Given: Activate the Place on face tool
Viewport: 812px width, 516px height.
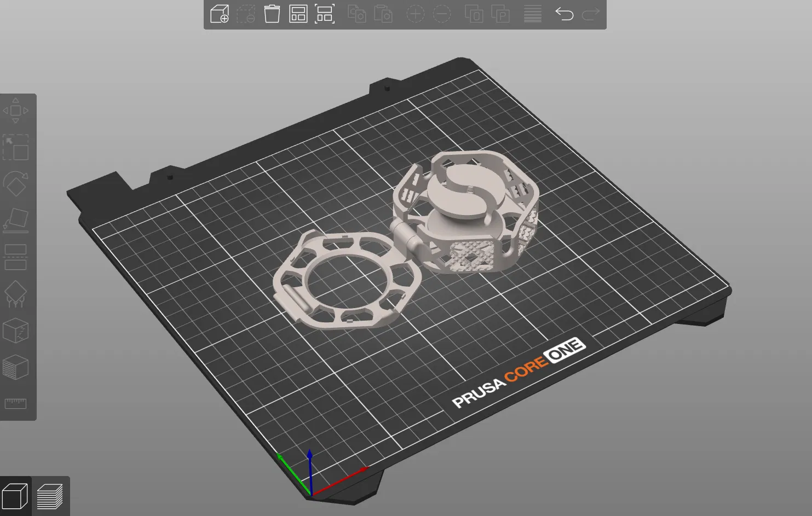Looking at the screenshot, I should [x=15, y=221].
